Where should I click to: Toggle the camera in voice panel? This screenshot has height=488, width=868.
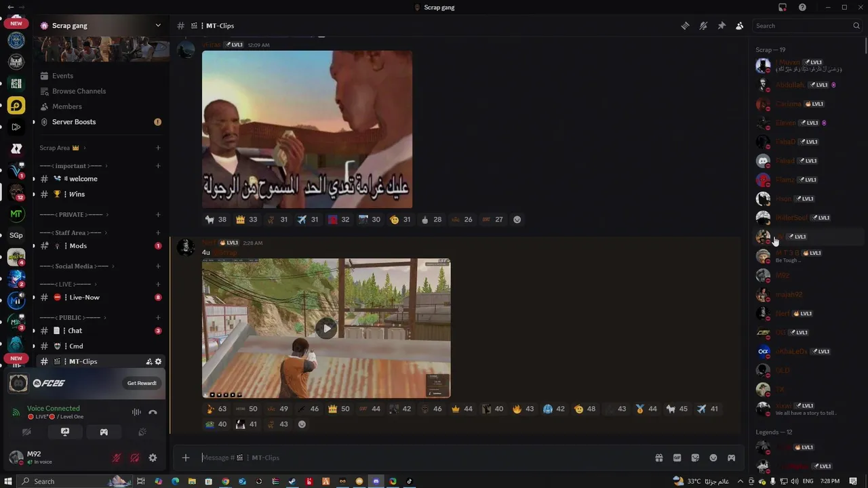coord(26,432)
